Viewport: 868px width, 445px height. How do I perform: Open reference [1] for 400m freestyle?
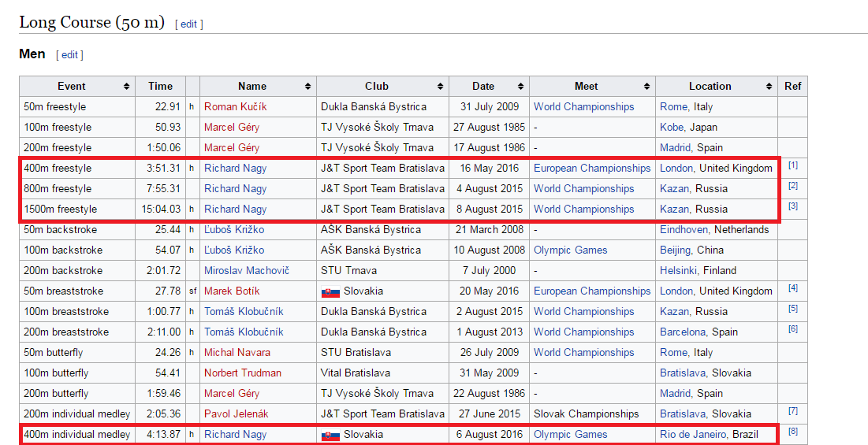(793, 165)
